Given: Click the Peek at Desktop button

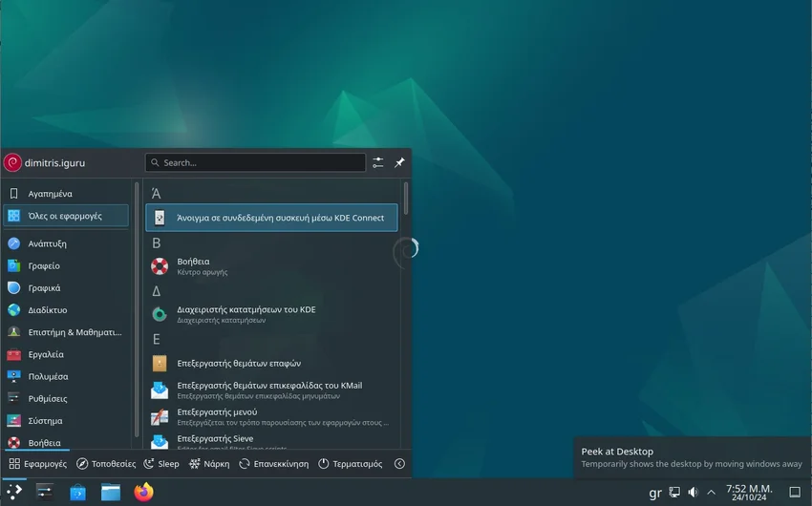Looking at the screenshot, I should click(795, 492).
